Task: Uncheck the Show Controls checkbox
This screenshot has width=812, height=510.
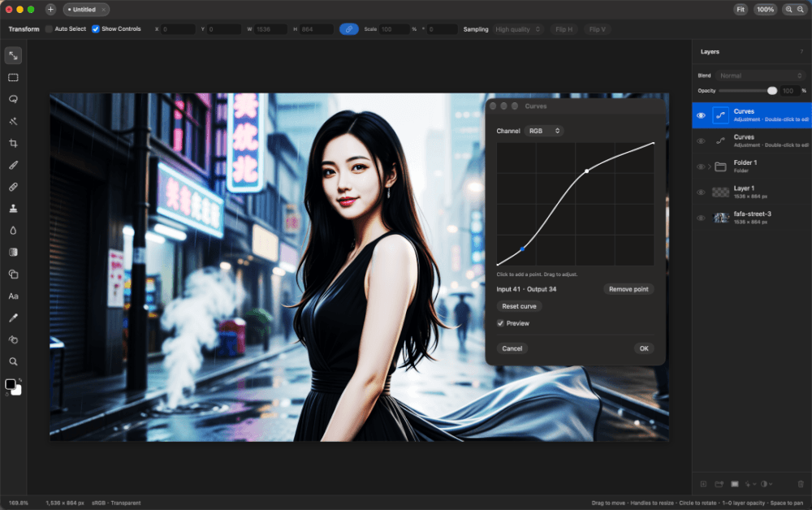Action: (95, 29)
